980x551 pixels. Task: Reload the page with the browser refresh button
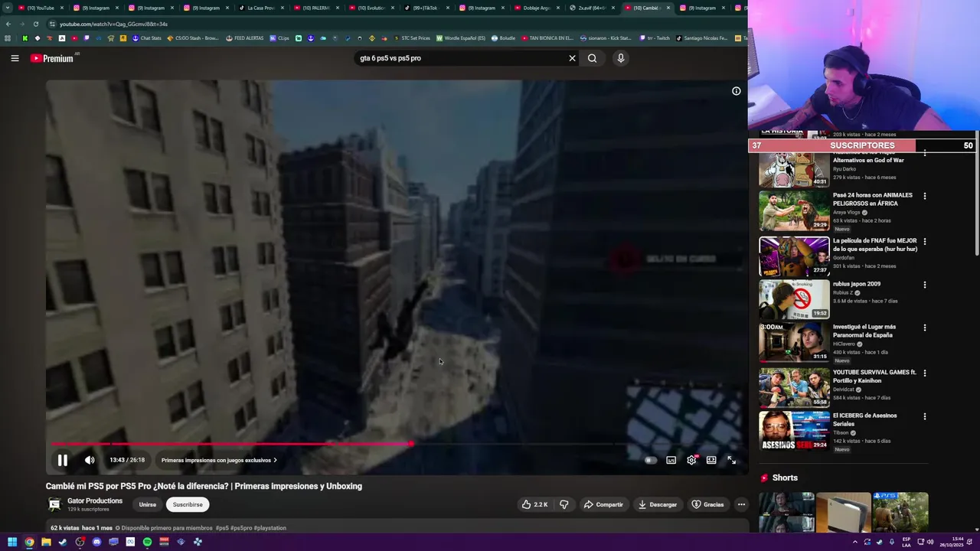(x=35, y=24)
